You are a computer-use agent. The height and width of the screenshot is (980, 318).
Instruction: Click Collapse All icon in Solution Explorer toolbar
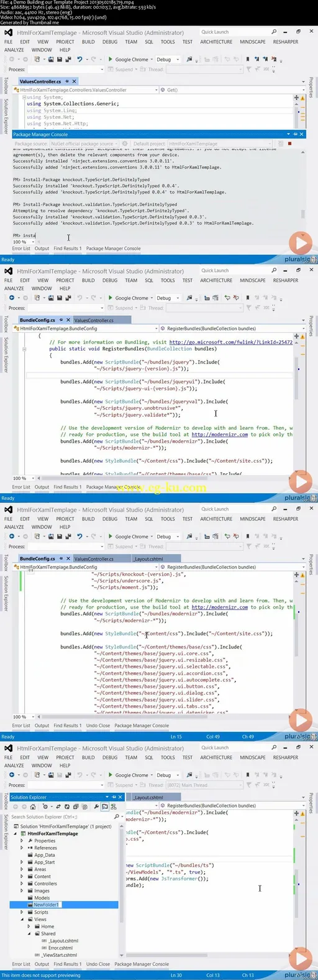click(76, 807)
